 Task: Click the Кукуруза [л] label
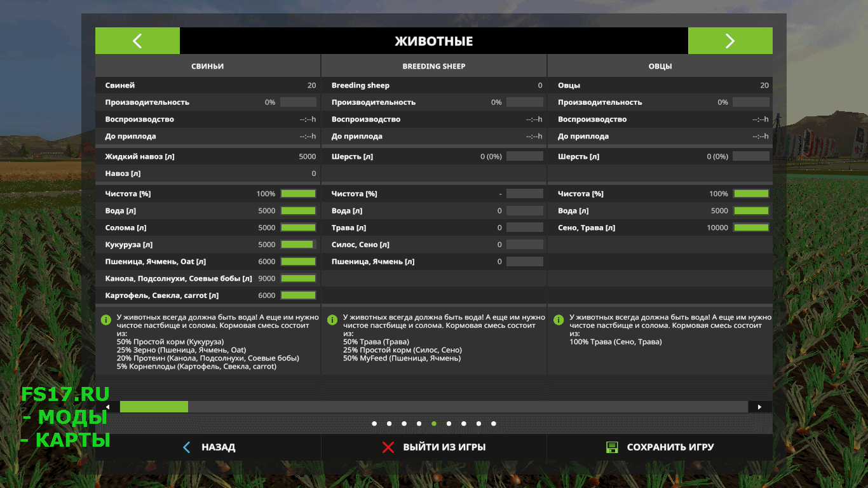tap(129, 245)
